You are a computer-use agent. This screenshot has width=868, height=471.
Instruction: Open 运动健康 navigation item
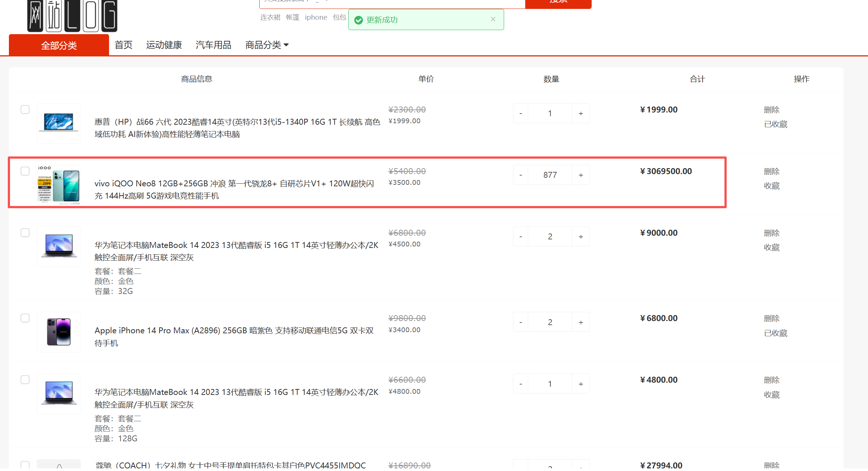(164, 45)
